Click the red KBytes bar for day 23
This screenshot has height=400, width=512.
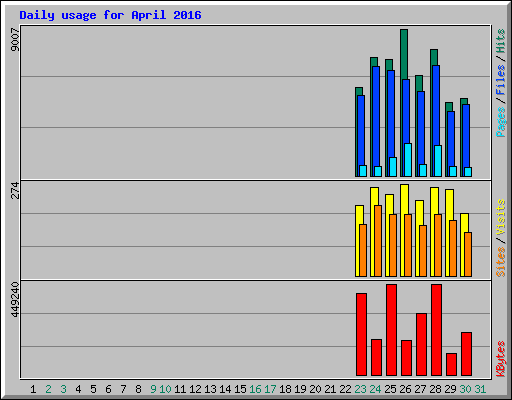click(x=361, y=335)
